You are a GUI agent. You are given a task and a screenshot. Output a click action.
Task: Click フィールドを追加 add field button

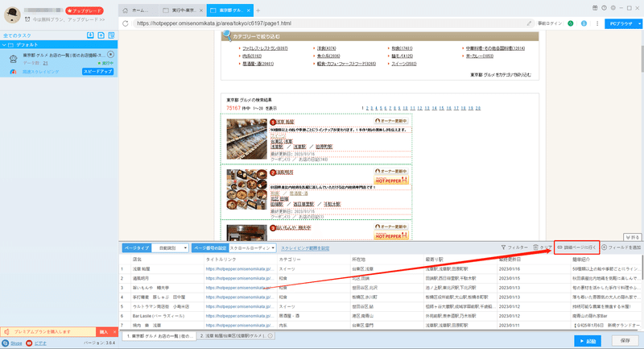(x=621, y=247)
